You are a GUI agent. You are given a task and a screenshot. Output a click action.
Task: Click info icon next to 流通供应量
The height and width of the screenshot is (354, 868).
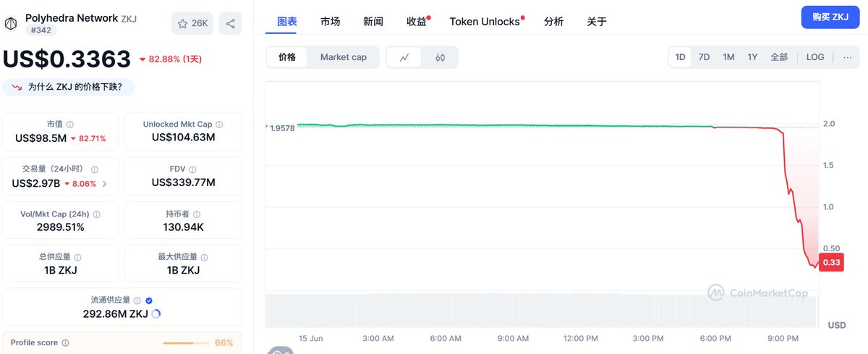137,300
